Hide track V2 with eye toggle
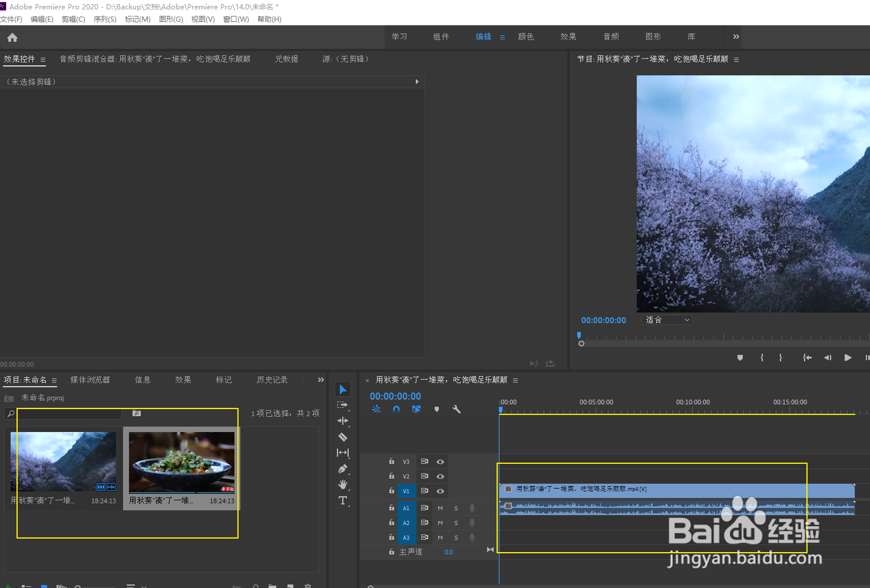 440,476
